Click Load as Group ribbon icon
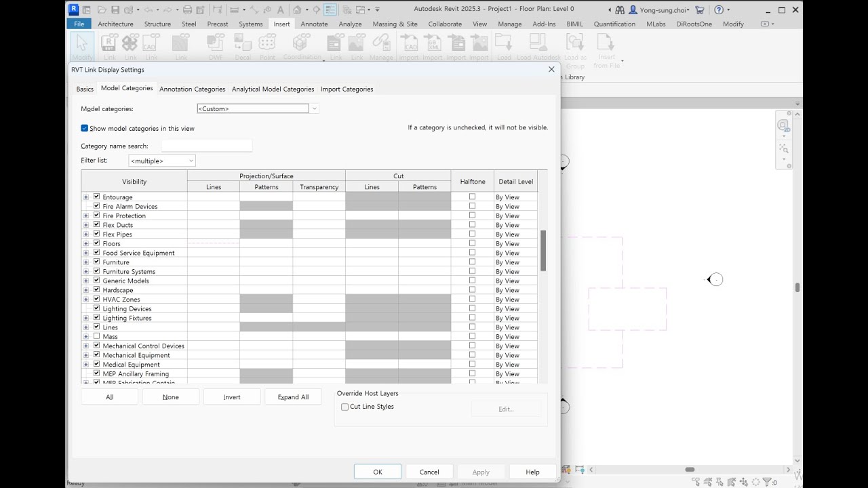Image resolution: width=868 pixels, height=488 pixels. 575,51
